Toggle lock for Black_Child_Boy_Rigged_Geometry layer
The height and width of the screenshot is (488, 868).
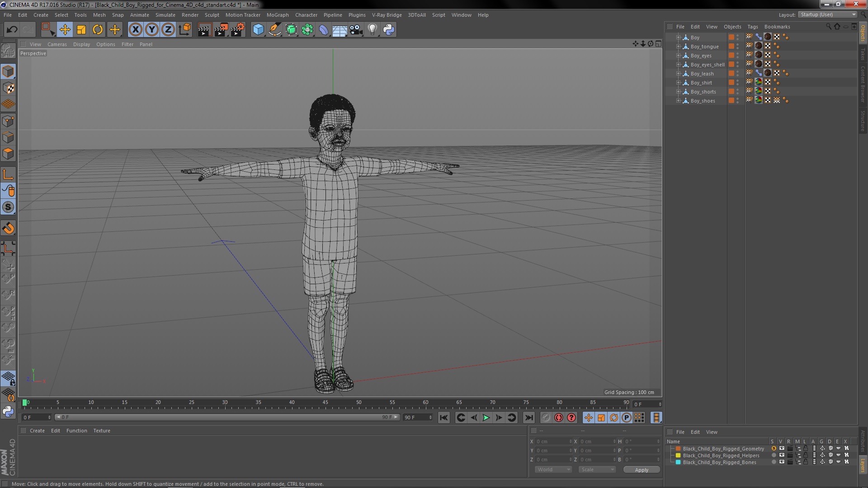point(806,449)
